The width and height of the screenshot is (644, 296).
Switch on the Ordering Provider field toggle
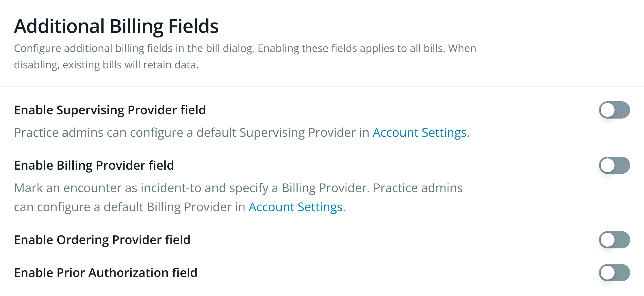[x=614, y=240]
